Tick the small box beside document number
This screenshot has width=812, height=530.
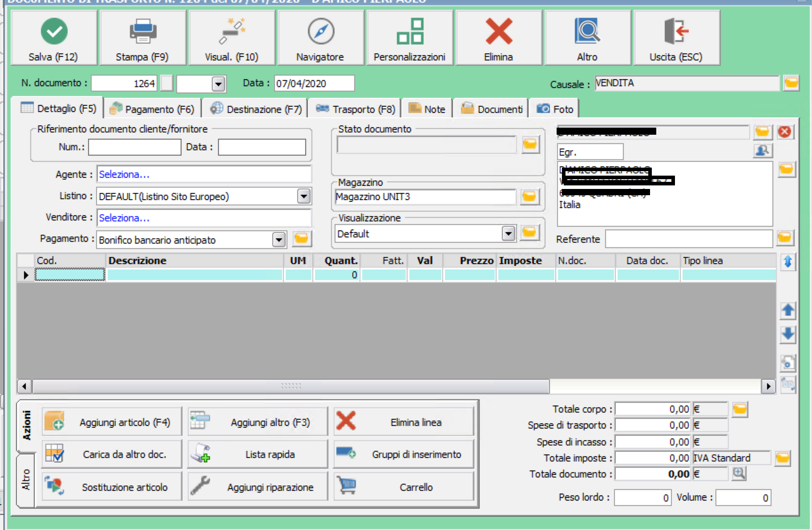click(166, 83)
